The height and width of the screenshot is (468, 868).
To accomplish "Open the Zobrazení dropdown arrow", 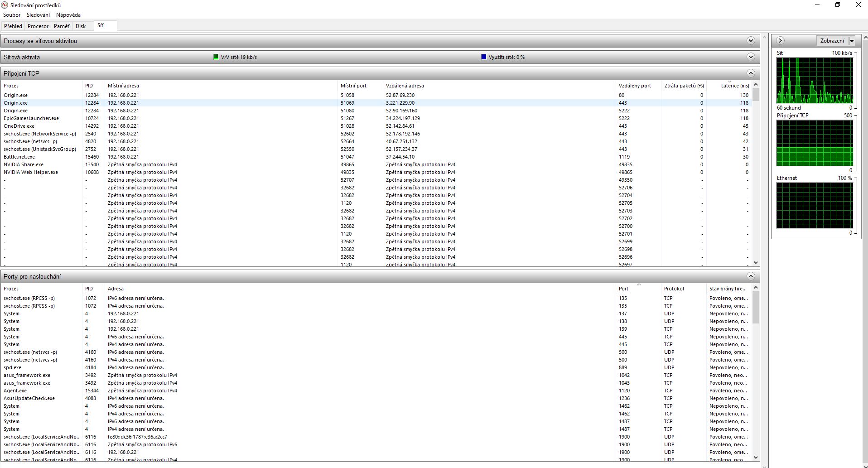I will click(x=852, y=41).
